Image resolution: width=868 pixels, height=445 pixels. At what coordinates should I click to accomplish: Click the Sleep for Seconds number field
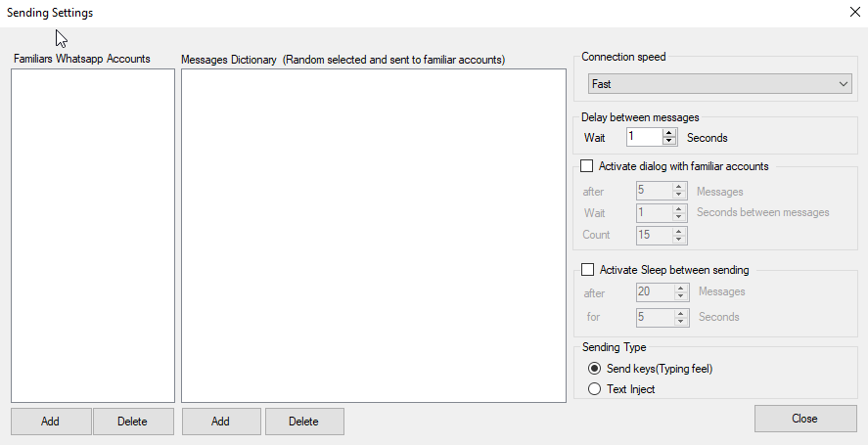[653, 317]
